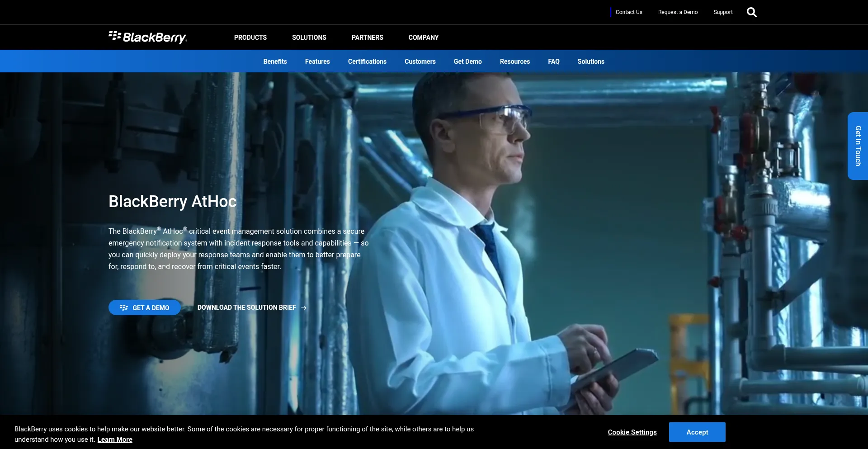The image size is (868, 449).
Task: Expand the Solutions main menu
Action: (x=309, y=38)
